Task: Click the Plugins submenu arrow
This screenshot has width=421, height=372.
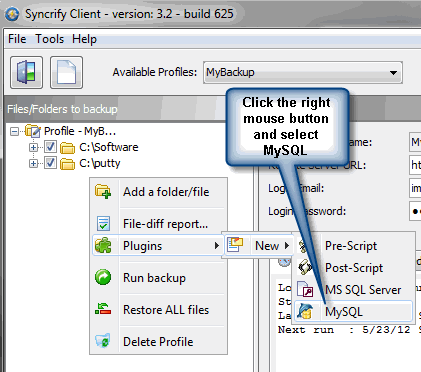Action: coord(217,246)
